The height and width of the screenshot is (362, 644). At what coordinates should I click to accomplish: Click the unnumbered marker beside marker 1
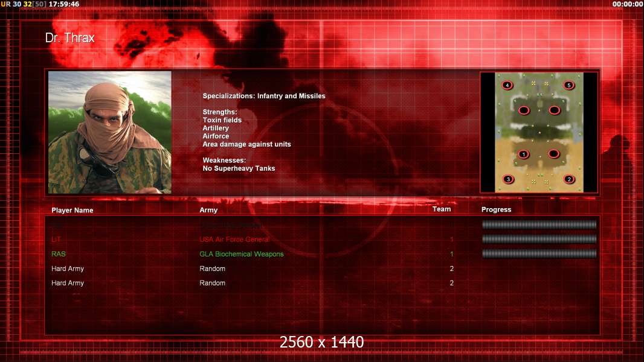(x=553, y=154)
